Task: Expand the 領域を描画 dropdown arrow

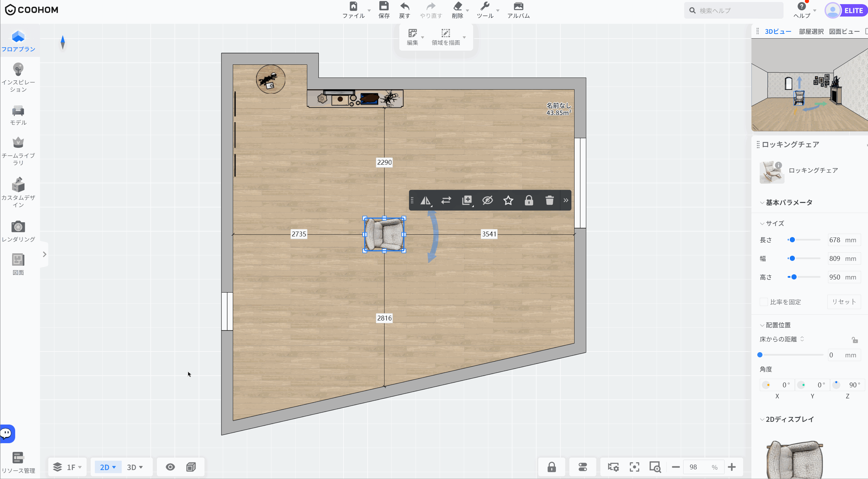Action: click(464, 37)
